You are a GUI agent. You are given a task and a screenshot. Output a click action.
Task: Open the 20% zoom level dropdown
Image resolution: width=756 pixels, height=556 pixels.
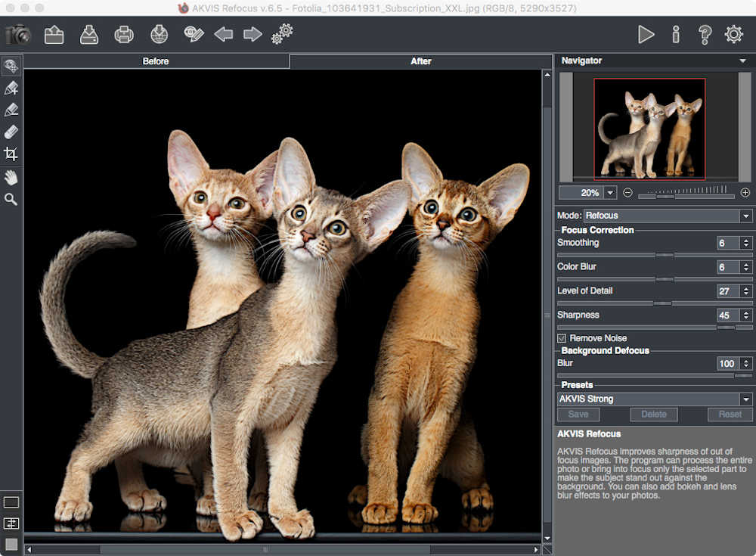[x=610, y=193]
